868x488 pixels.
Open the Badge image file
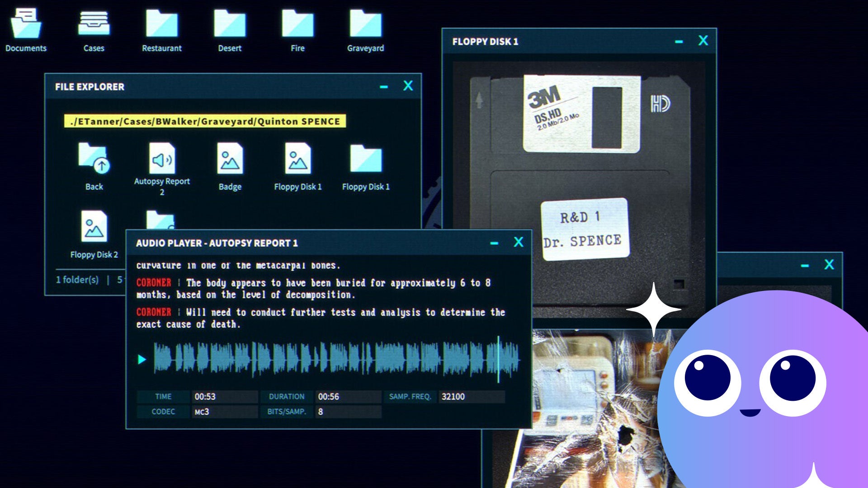tap(230, 159)
